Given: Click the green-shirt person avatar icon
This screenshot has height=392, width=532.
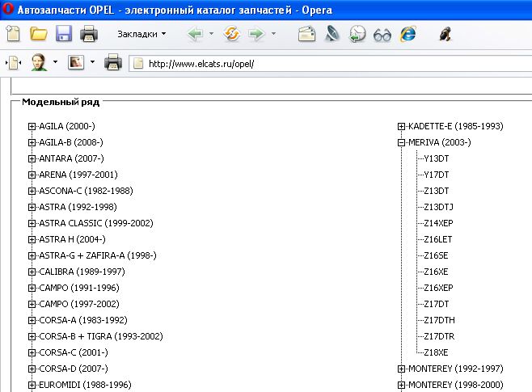Looking at the screenshot, I should [39, 62].
